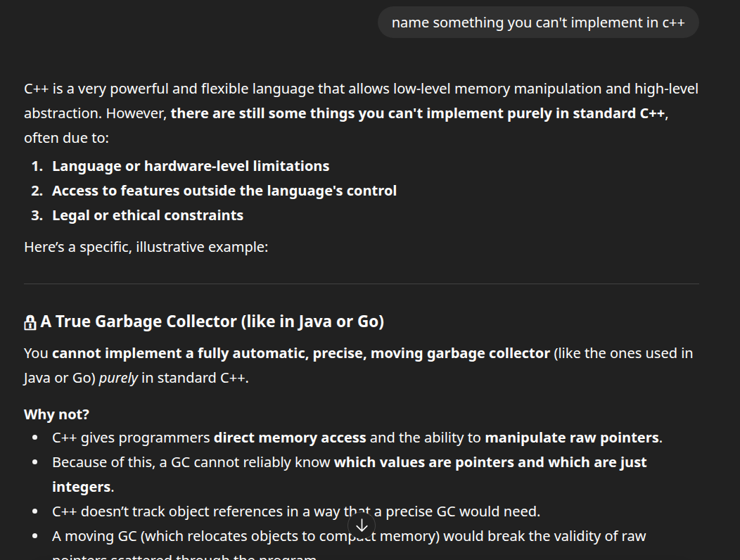Viewport: 740px width, 560px height.
Task: Click bold text 'manipulate raw pointers'
Action: (x=571, y=438)
